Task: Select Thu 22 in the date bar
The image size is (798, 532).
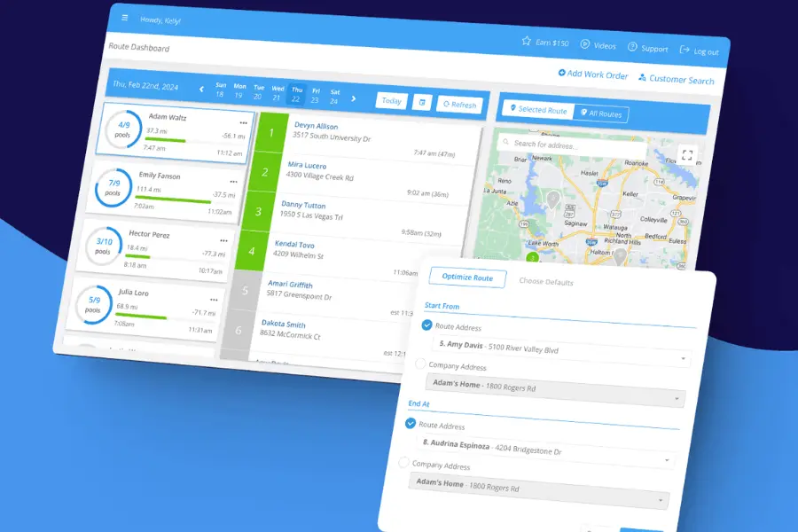Action: 297,95
